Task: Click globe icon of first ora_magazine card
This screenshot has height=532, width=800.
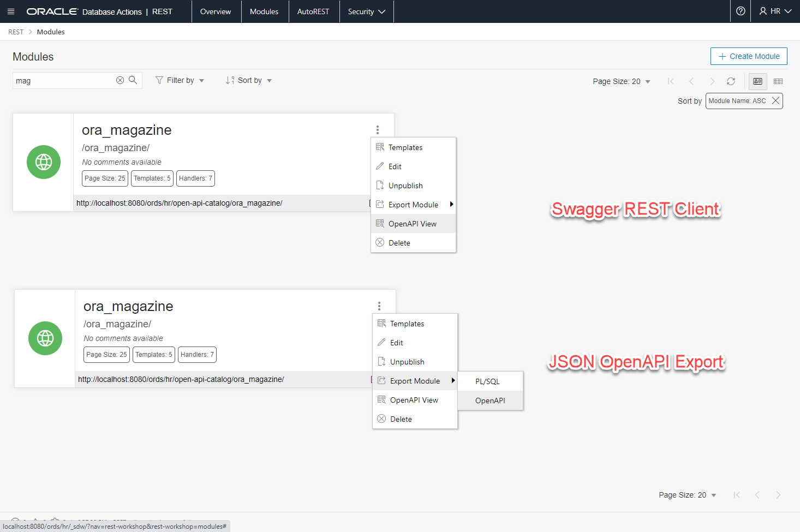Action: point(44,162)
